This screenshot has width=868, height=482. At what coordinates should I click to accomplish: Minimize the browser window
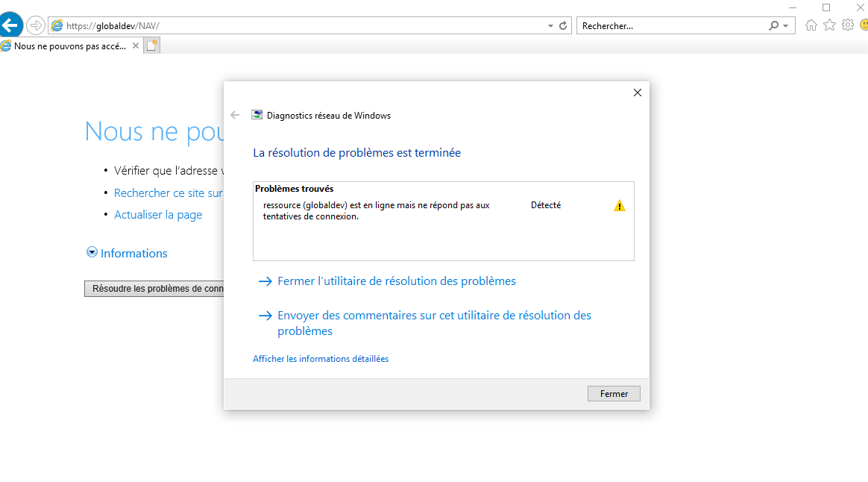pos(793,7)
